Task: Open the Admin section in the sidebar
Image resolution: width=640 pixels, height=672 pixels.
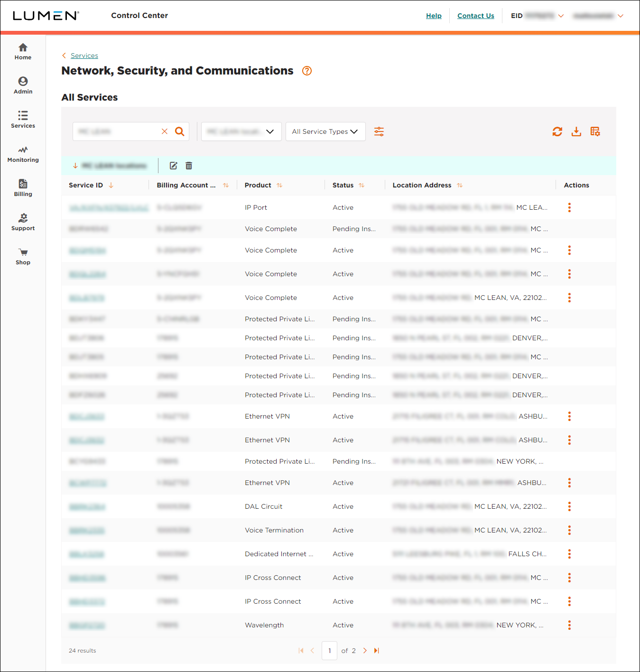Action: [x=23, y=86]
